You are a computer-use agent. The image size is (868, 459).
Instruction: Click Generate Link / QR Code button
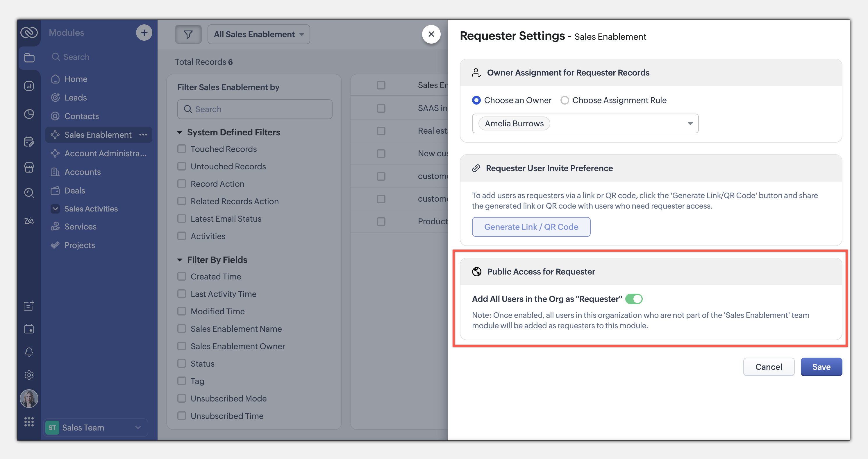point(531,227)
